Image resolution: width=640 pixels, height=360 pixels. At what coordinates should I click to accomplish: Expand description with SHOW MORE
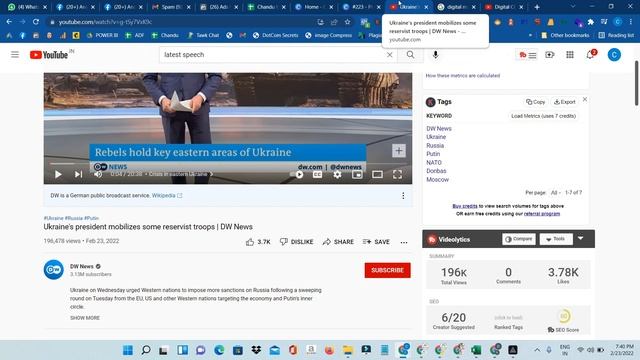point(85,318)
